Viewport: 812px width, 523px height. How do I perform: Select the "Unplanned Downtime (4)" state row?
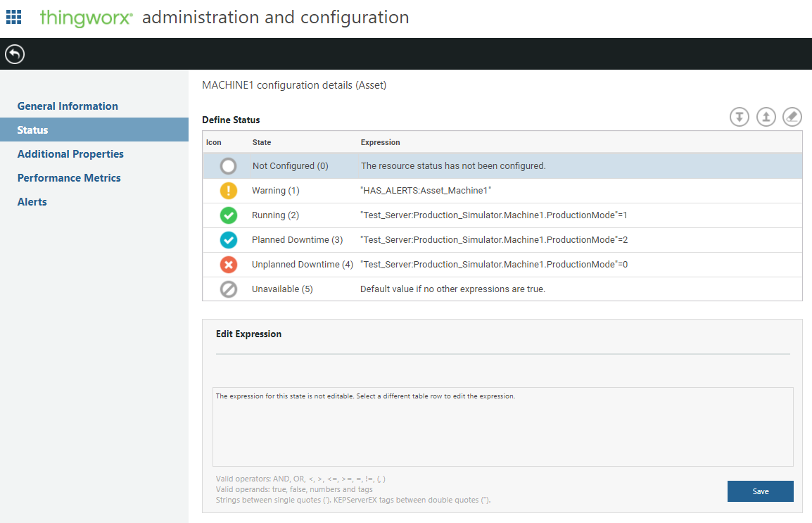pyautogui.click(x=502, y=265)
